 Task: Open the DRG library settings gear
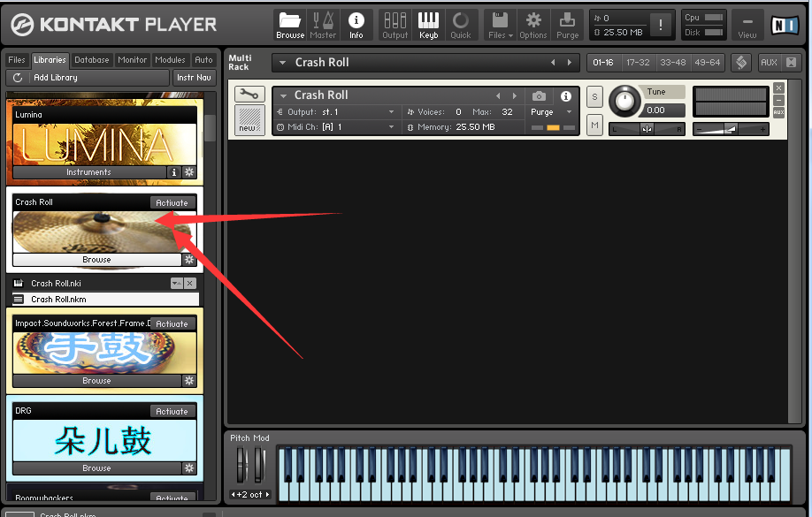click(189, 468)
